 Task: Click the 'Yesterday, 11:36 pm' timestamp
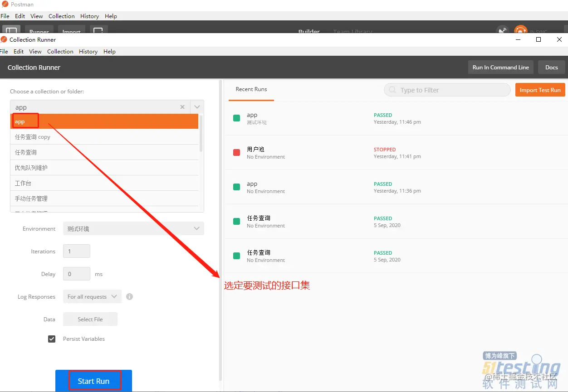pos(397,191)
